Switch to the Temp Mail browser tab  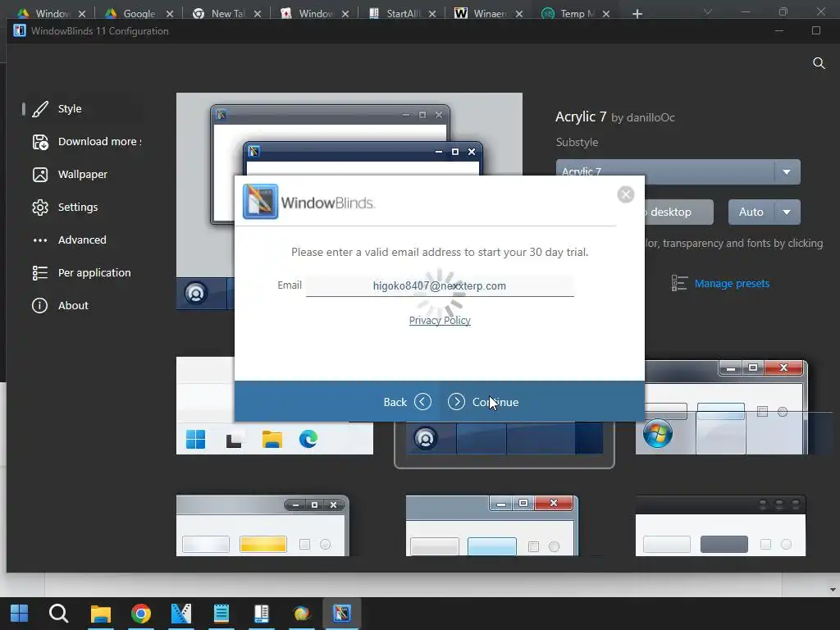tap(576, 13)
